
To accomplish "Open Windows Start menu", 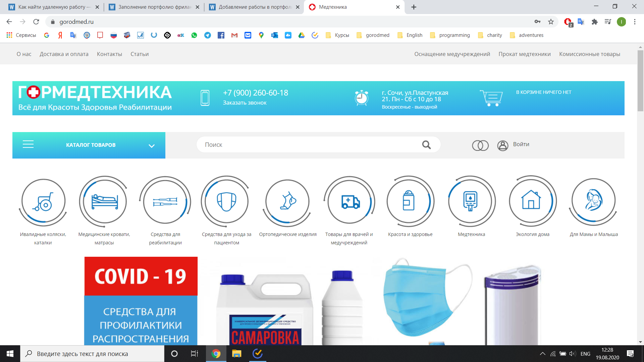I will [10, 354].
